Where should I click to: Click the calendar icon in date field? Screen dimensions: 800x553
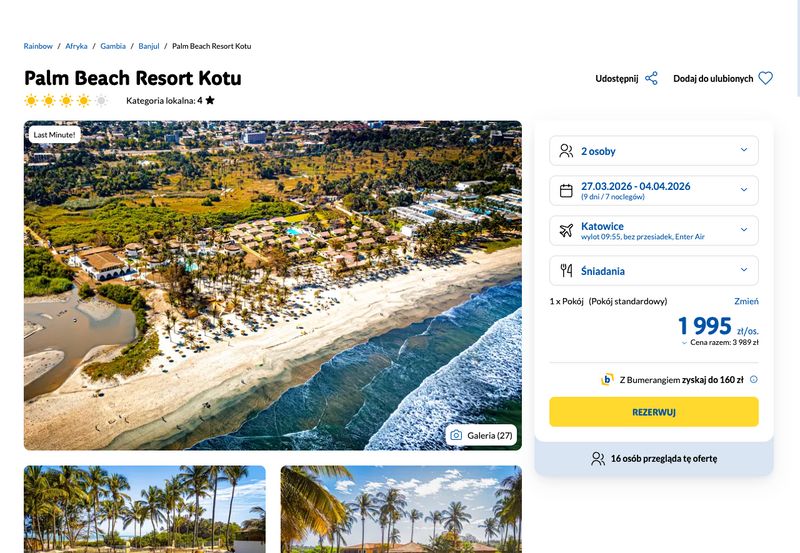566,191
